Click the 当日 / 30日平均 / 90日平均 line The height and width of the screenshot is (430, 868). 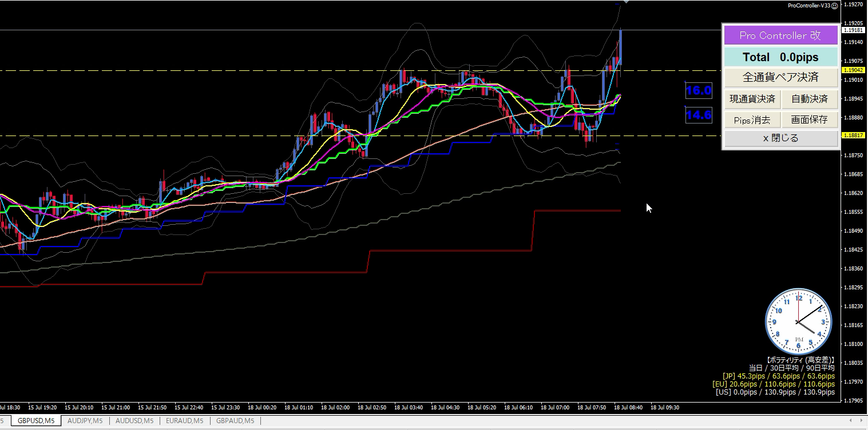[791, 368]
